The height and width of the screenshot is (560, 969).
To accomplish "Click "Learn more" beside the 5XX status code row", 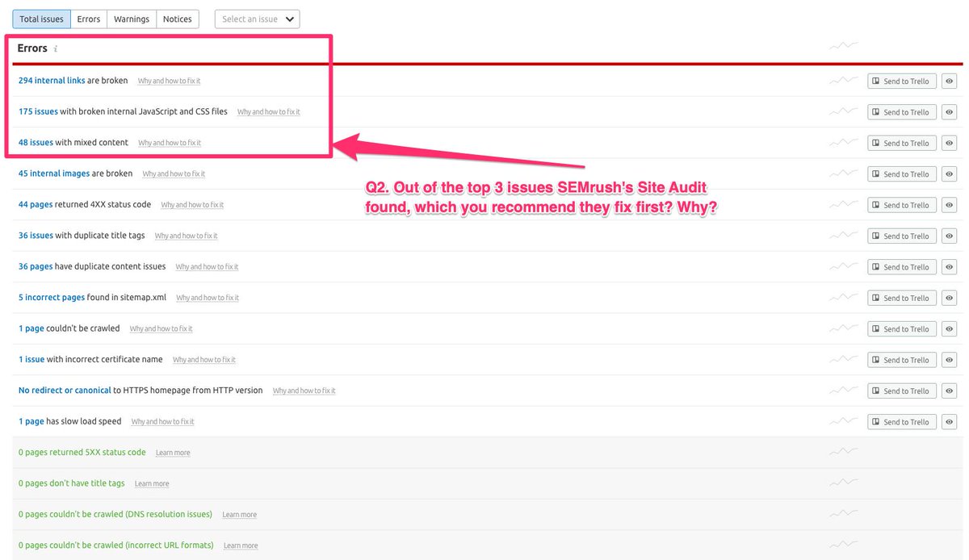I will (x=172, y=453).
